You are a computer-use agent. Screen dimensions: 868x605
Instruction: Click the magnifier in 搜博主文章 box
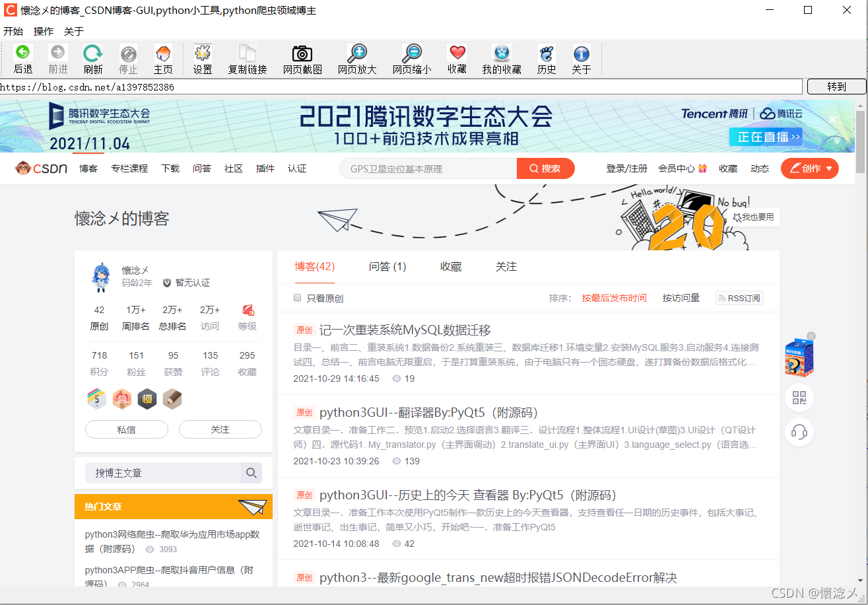(251, 473)
